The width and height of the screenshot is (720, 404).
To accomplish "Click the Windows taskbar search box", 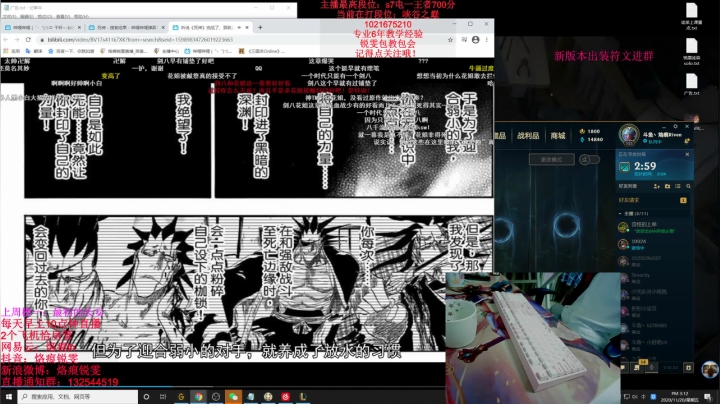I will click(x=78, y=397).
